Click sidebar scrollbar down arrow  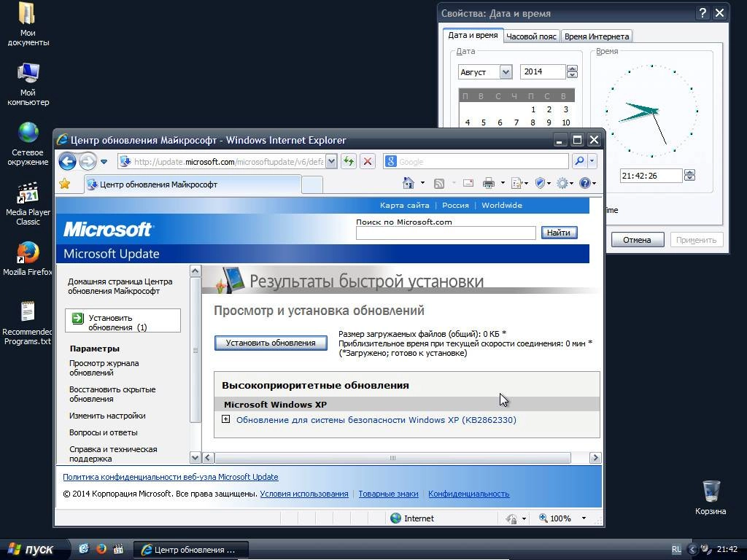(195, 458)
